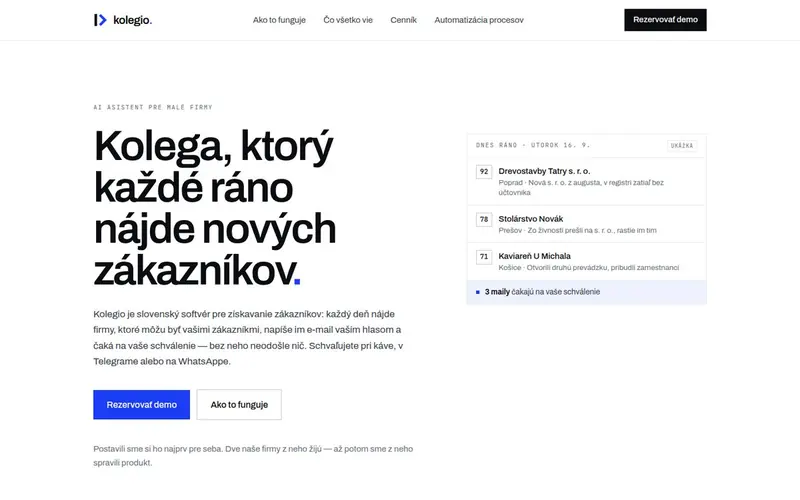Click the score box 71
The height and width of the screenshot is (500, 800).
(x=484, y=257)
